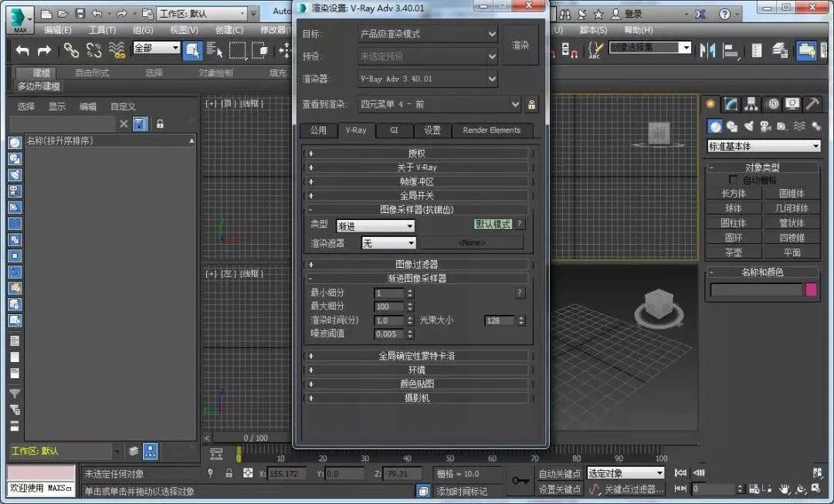Create a 球体 sphere primitive
This screenshot has height=504, width=834.
[x=734, y=208]
